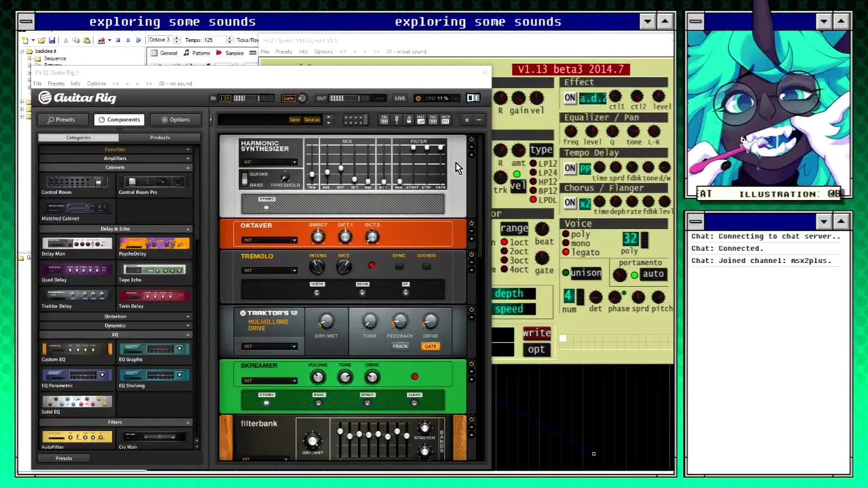Click the Save as button
The width and height of the screenshot is (868, 488).
tap(312, 120)
